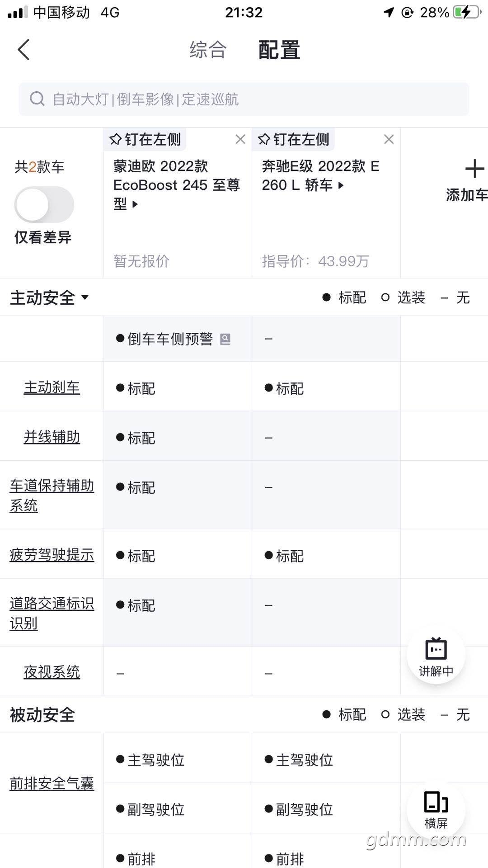
Task: Tap the back arrow icon
Action: (x=23, y=49)
